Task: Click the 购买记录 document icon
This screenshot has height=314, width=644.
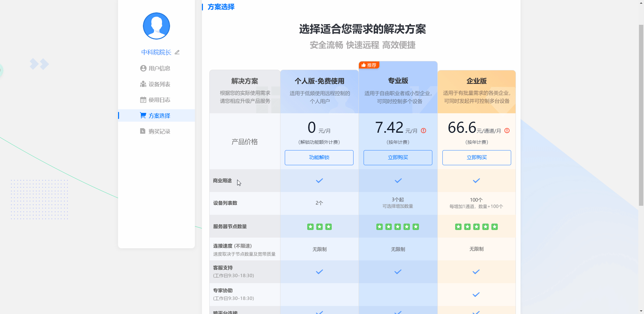Action: coord(143,131)
